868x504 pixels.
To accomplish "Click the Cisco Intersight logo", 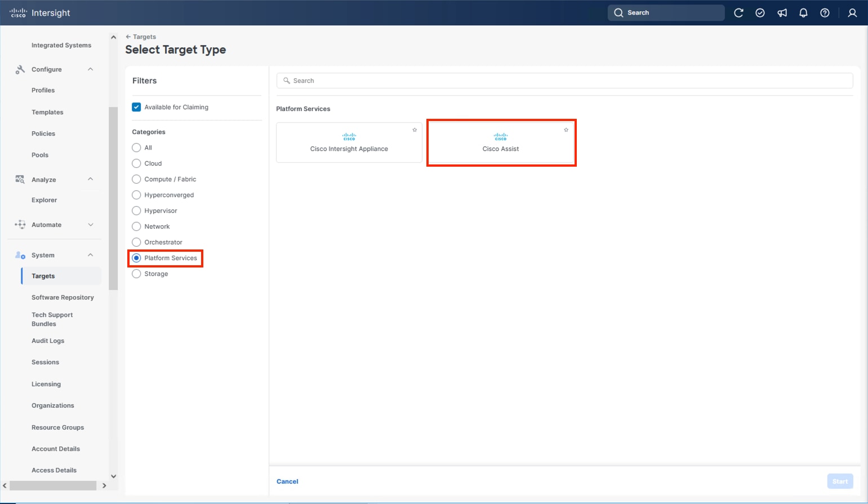I will (39, 12).
